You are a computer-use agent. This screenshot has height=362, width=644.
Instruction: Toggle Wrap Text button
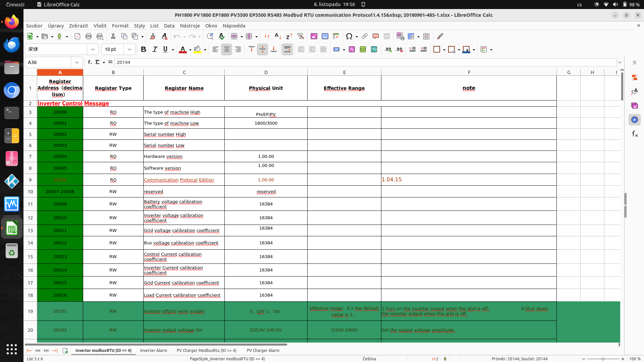287,49
